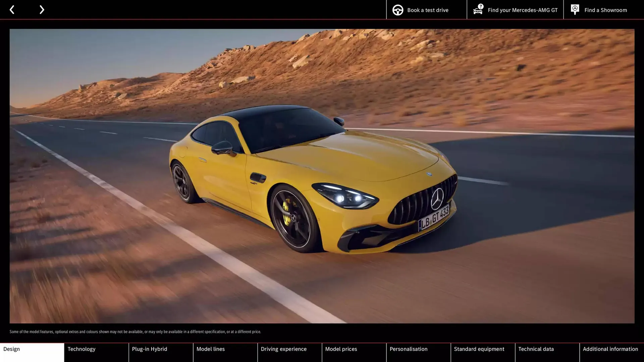Click the model features disclaimer text
The width and height of the screenshot is (644, 362).
[x=135, y=331]
